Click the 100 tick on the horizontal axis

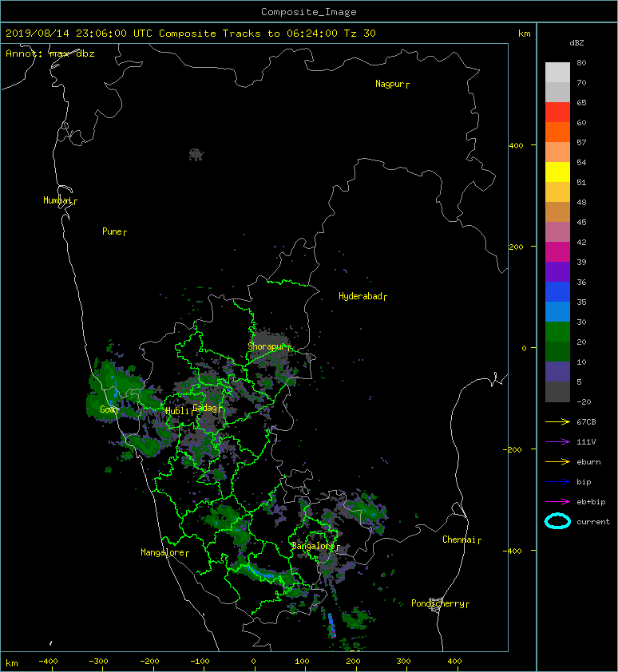[302, 662]
